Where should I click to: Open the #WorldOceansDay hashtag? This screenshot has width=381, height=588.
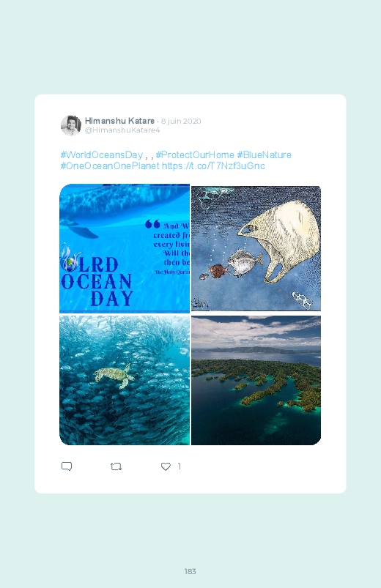(101, 155)
